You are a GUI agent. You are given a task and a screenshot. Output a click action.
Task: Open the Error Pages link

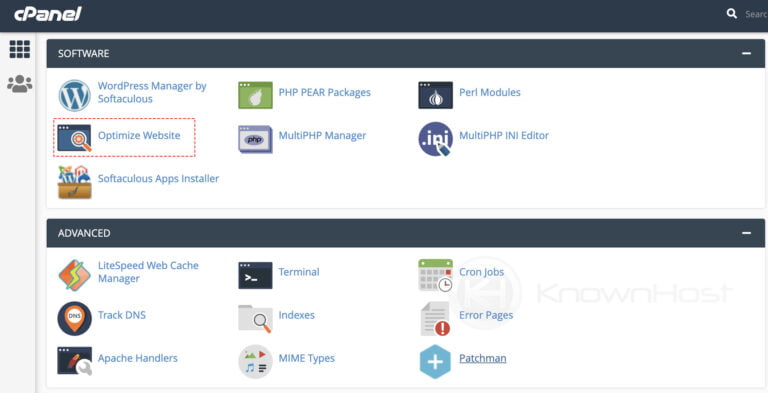(x=486, y=315)
